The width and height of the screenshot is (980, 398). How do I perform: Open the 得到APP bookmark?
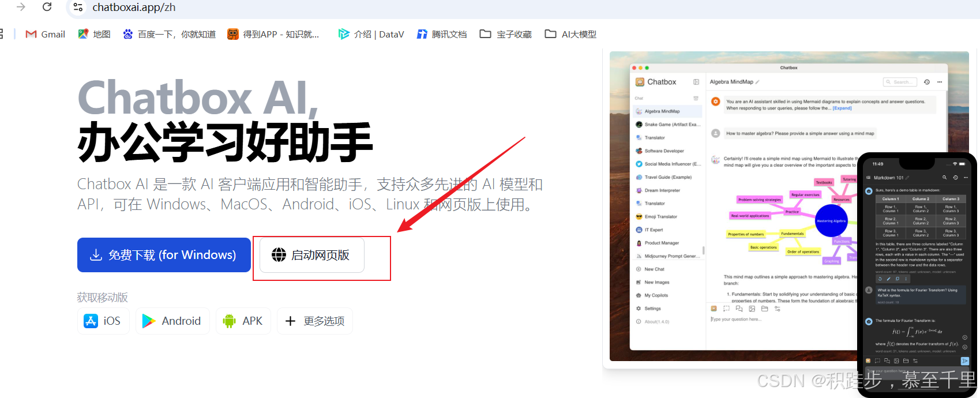coord(273,34)
